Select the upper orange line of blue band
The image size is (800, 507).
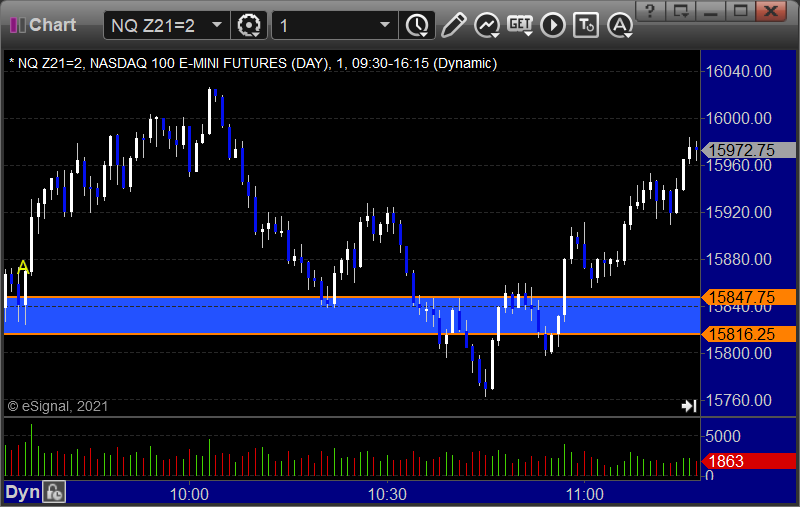[352, 296]
